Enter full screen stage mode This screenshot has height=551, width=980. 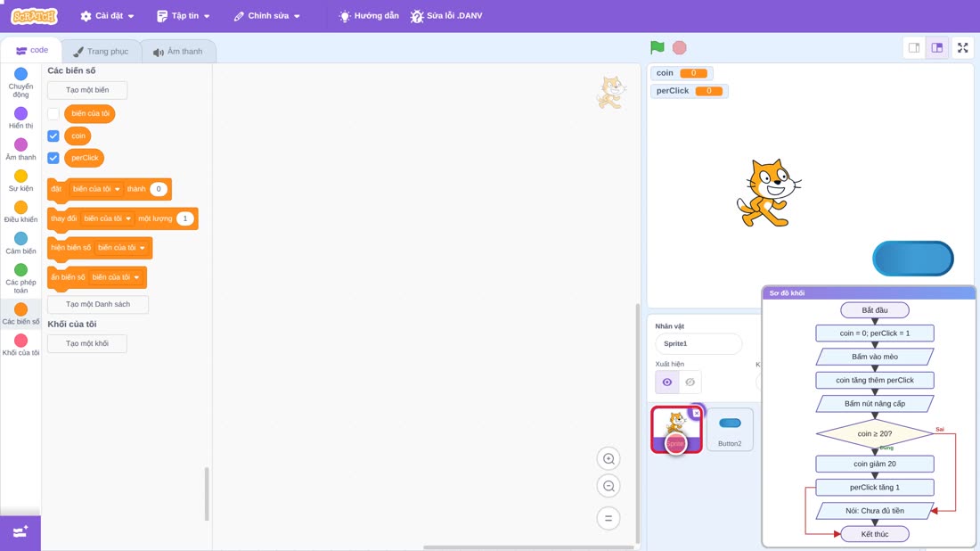click(962, 47)
